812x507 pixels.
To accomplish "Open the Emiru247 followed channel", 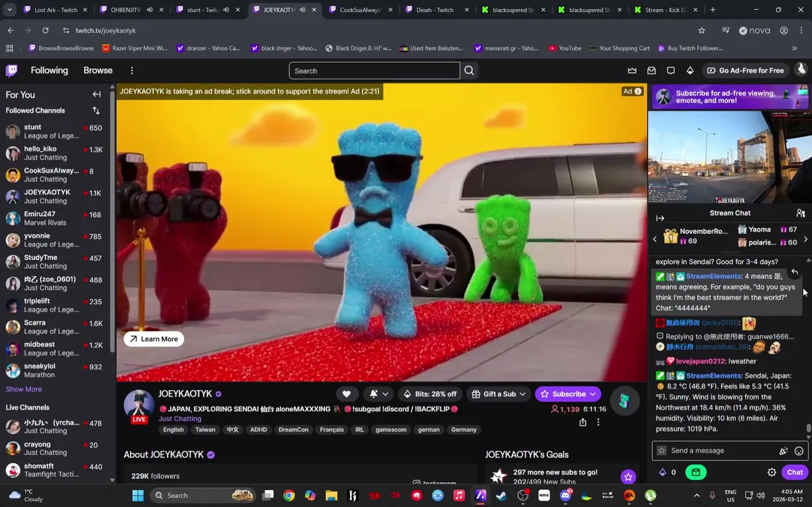I will click(x=54, y=218).
